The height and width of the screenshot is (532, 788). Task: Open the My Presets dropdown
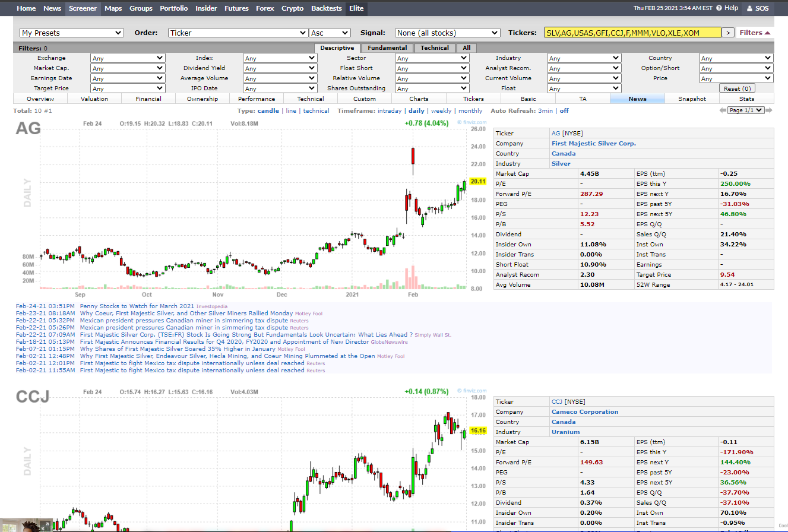tap(72, 33)
